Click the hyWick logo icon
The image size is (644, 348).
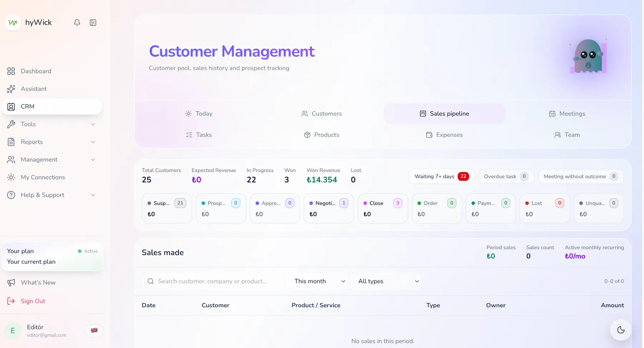[13, 23]
